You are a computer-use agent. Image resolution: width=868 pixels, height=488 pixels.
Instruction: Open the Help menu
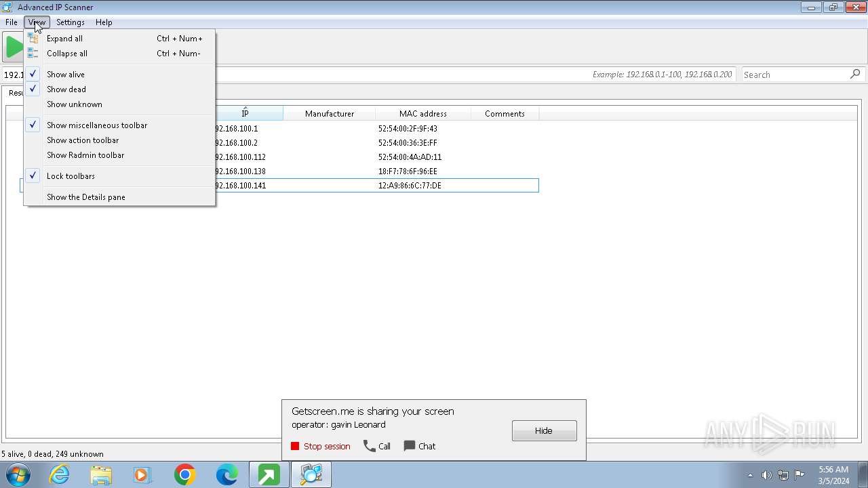coord(104,22)
